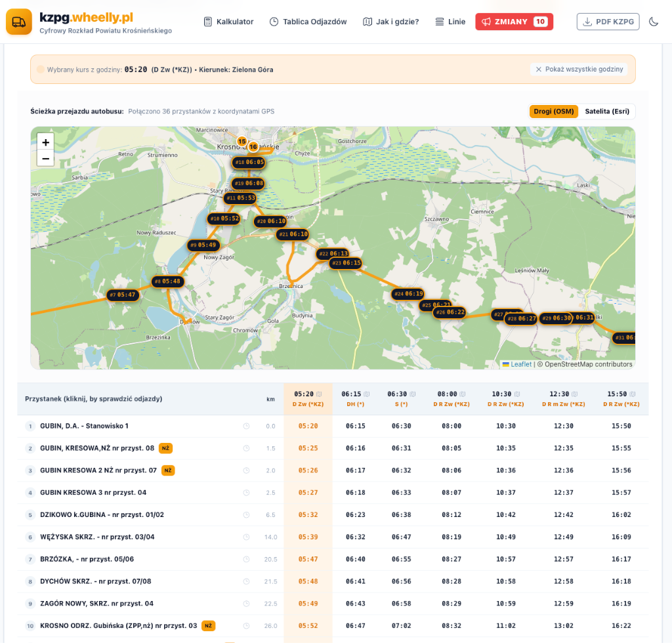Open stop BRZÓZKA nr przyst. 05/06
This screenshot has width=672, height=643.
[87, 560]
